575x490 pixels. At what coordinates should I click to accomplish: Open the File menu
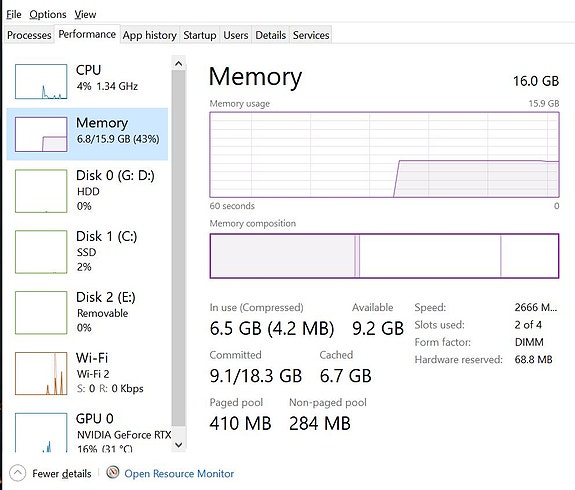pos(14,14)
